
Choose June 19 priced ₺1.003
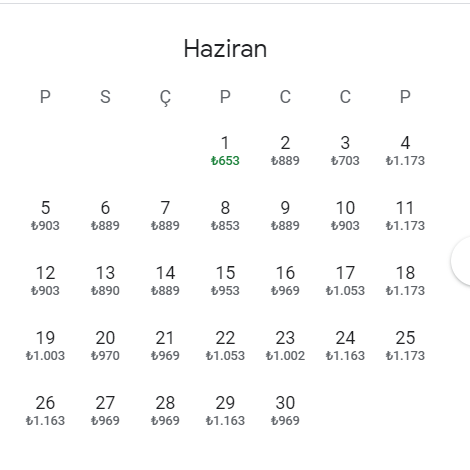[45, 346]
